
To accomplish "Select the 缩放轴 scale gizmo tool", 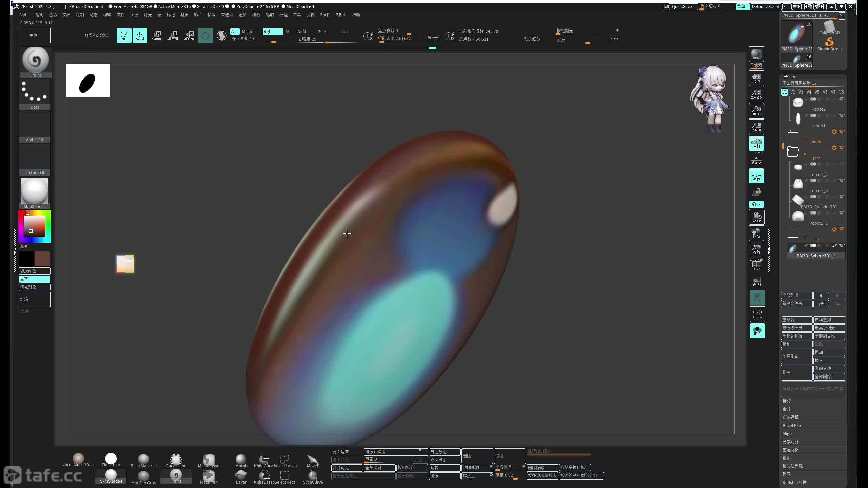I will click(x=173, y=35).
